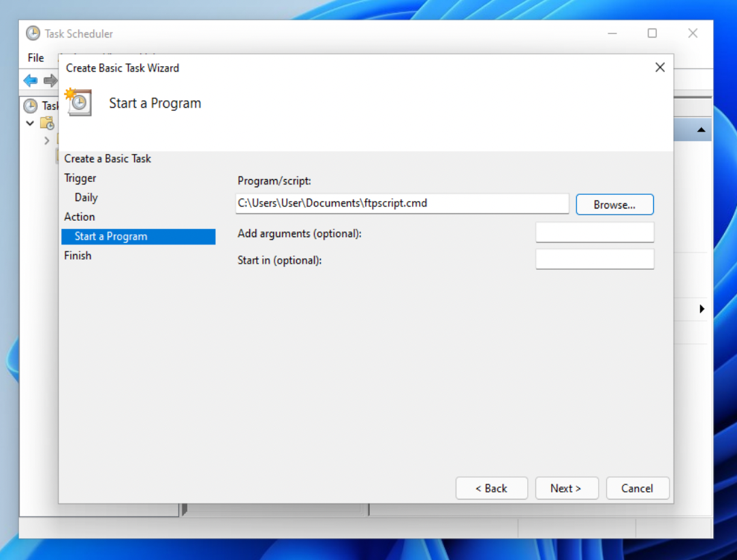
Task: Expand the child node under the library folder
Action: tap(46, 140)
